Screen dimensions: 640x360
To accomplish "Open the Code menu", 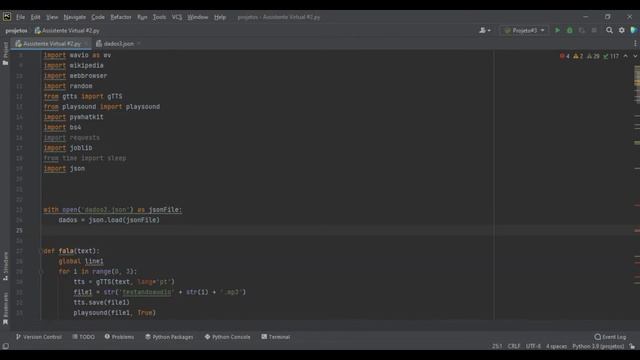I will pos(98,17).
